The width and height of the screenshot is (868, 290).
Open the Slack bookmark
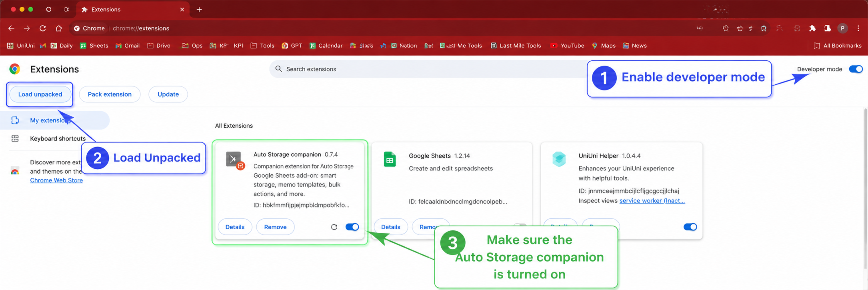tap(361, 46)
